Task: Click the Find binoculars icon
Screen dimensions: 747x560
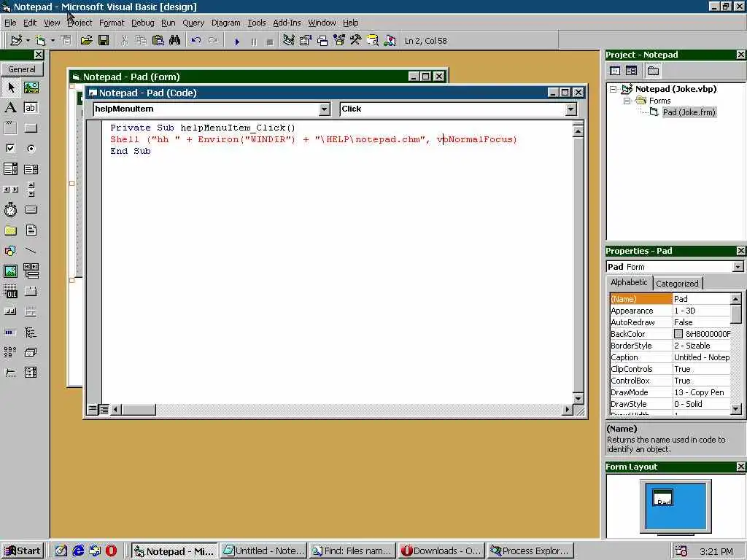Action: tap(175, 41)
